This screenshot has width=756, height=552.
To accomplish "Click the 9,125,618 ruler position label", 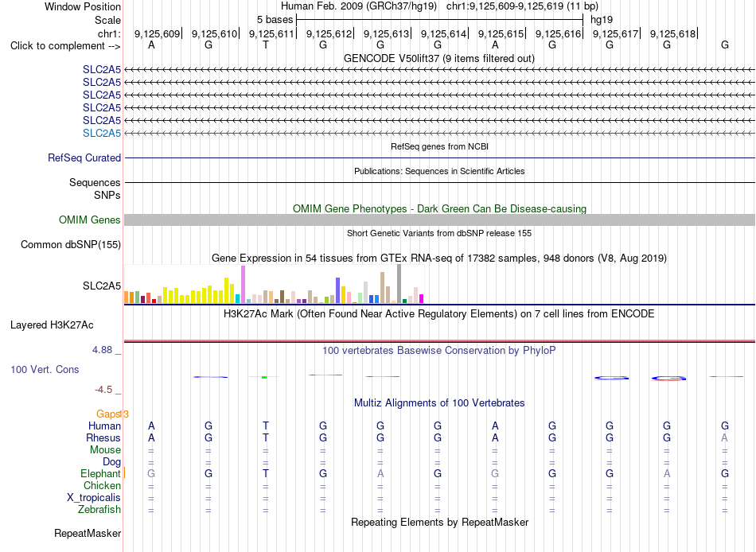I will (672, 33).
